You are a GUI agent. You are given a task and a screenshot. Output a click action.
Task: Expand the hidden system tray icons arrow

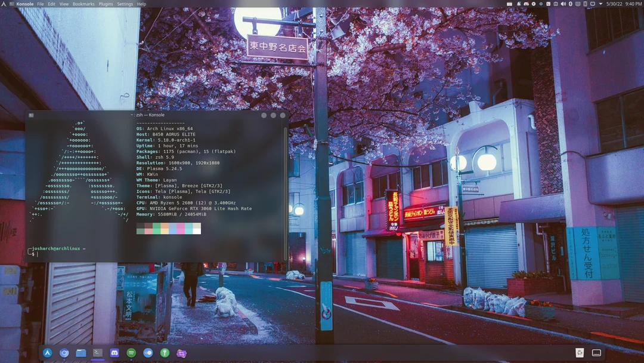tap(600, 4)
